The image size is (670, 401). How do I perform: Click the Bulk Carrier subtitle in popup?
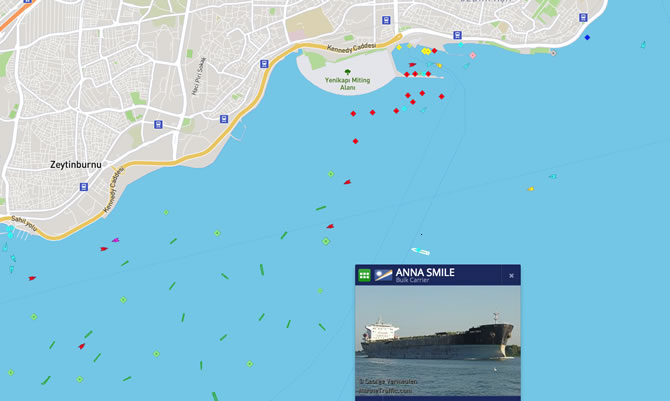tap(412, 280)
